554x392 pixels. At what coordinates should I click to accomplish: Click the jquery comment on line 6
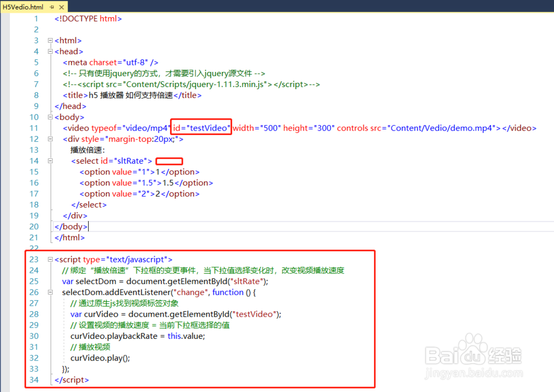click(x=164, y=74)
